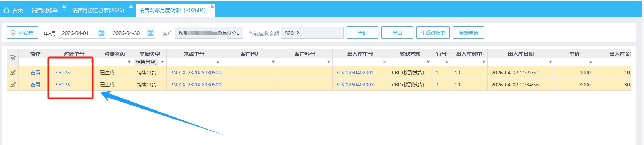Image resolution: width=644 pixels, height=145 pixels.
Task: Click the 出入库数量 column header
Action: coord(469,54)
